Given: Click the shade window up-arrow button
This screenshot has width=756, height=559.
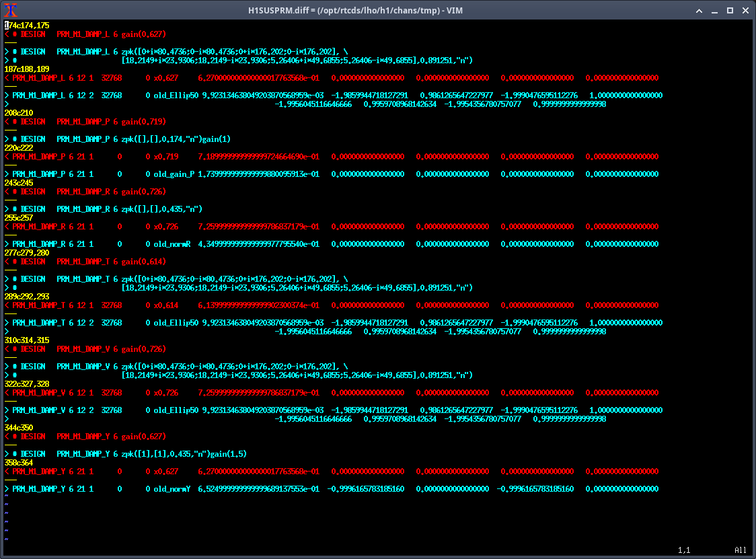Looking at the screenshot, I should point(700,10).
